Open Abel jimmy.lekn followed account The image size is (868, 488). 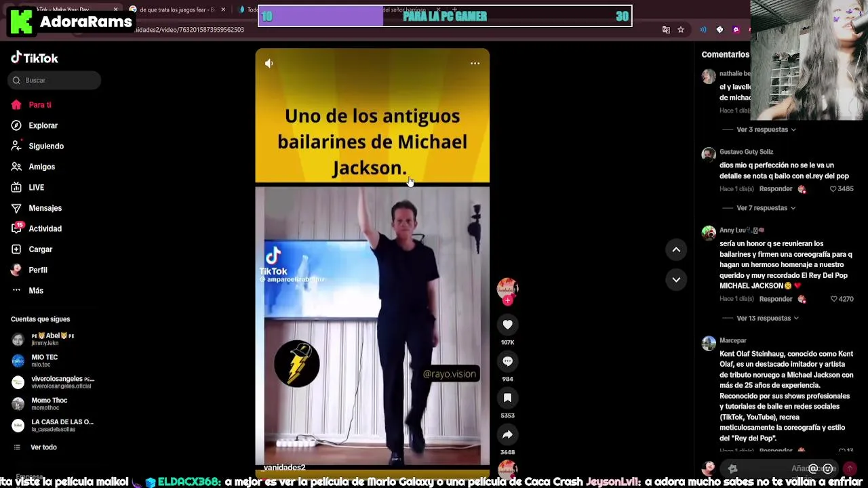53,339
